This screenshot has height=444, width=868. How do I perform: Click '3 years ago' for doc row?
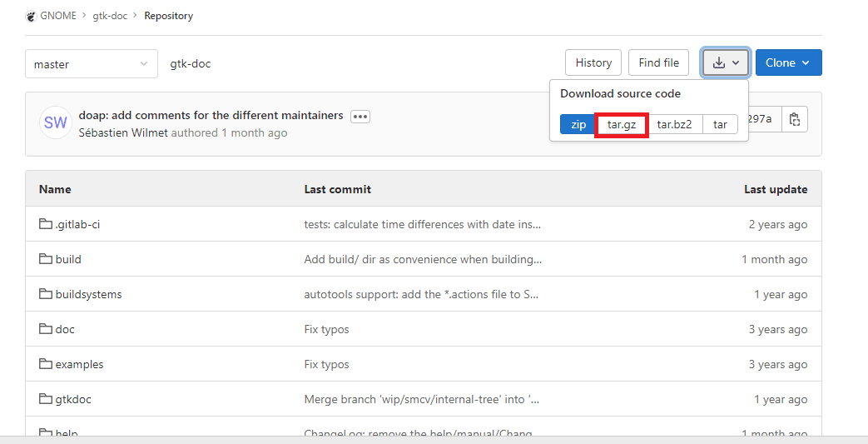778,329
